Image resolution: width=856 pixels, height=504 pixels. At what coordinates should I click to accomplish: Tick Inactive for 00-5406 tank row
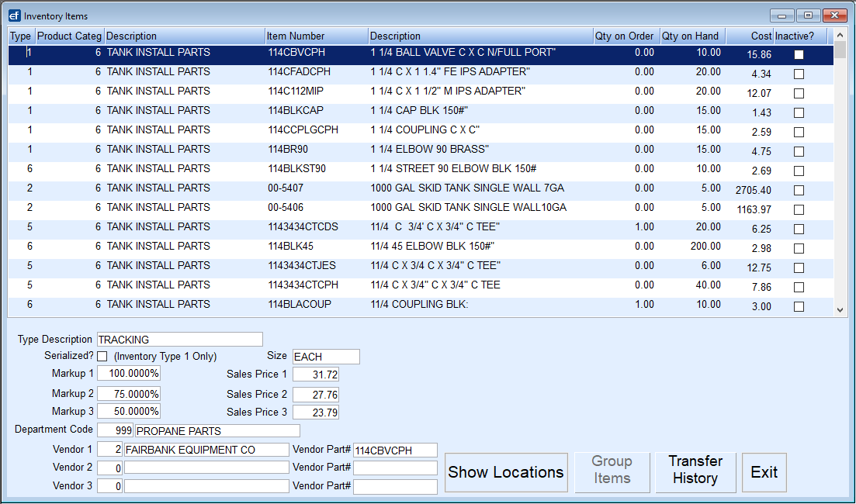[x=799, y=209]
